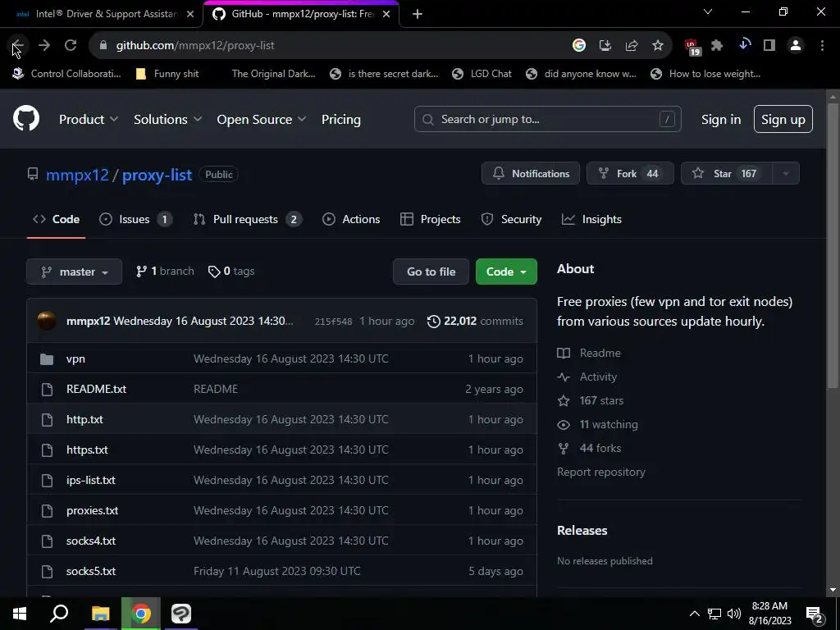Screen dimensions: 840x630
Task: Expand the Product menu
Action: 89,119
